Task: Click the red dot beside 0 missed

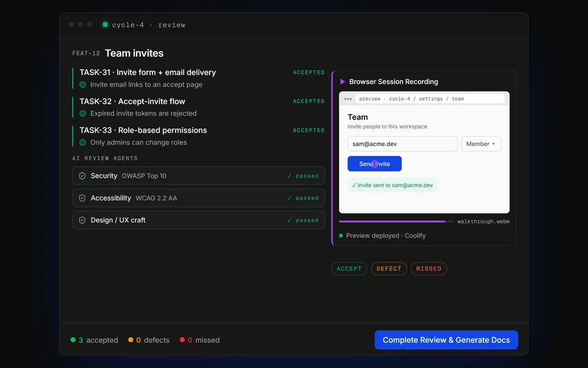Action: point(183,340)
